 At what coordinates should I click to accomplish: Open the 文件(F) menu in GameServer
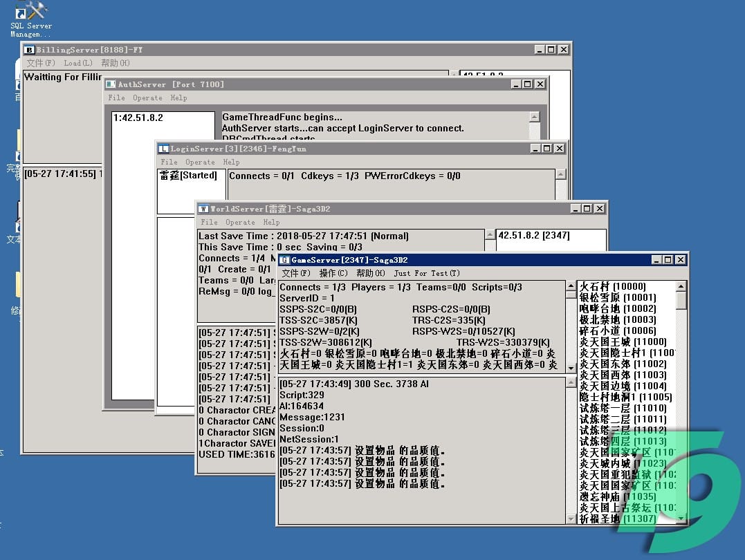pos(296,274)
